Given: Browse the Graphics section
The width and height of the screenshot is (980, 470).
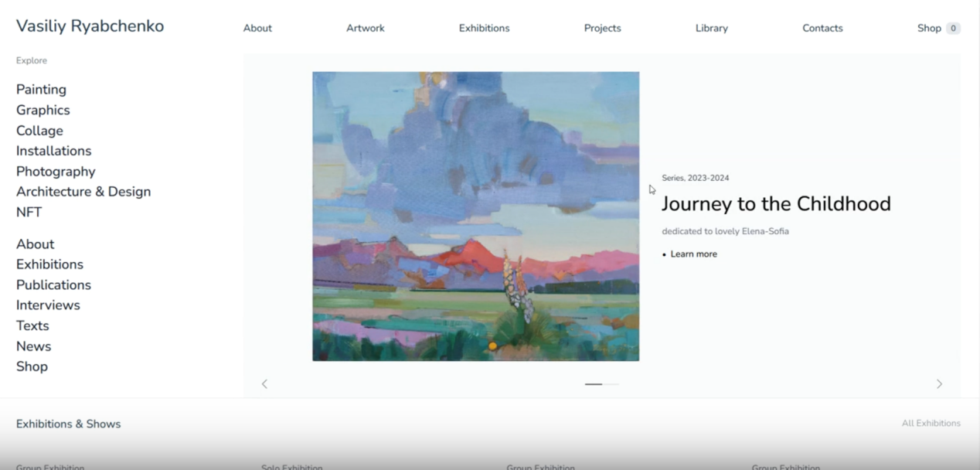Looking at the screenshot, I should (43, 111).
